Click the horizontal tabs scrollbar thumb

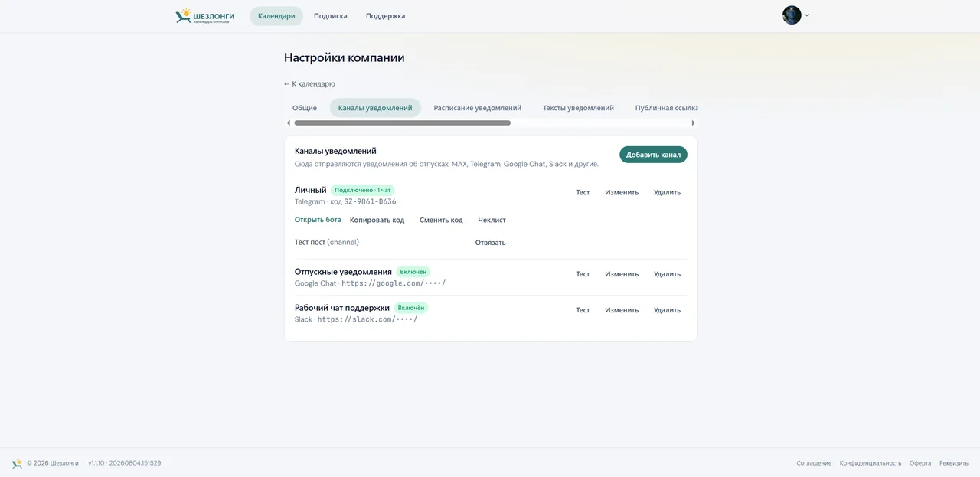pyautogui.click(x=402, y=123)
